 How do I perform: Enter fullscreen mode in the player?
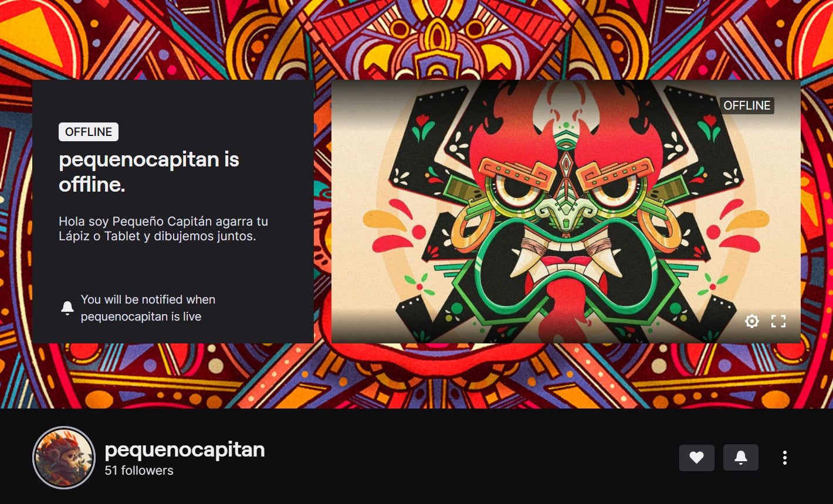(778, 321)
